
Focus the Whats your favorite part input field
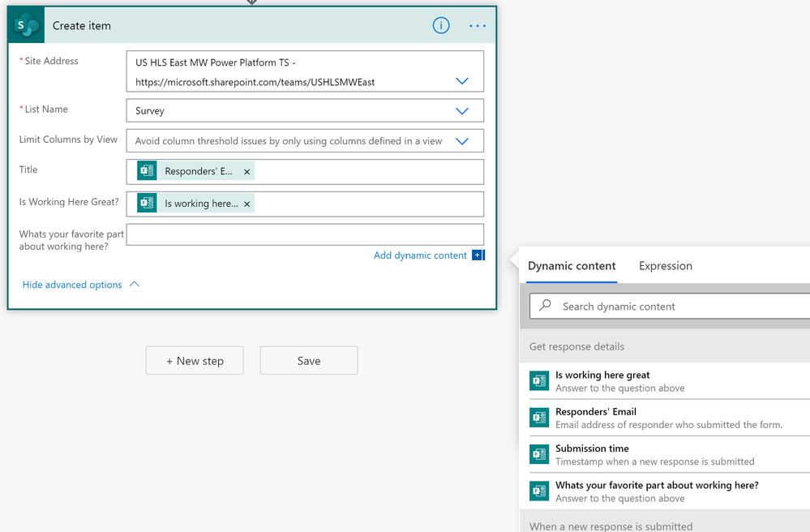coord(305,234)
